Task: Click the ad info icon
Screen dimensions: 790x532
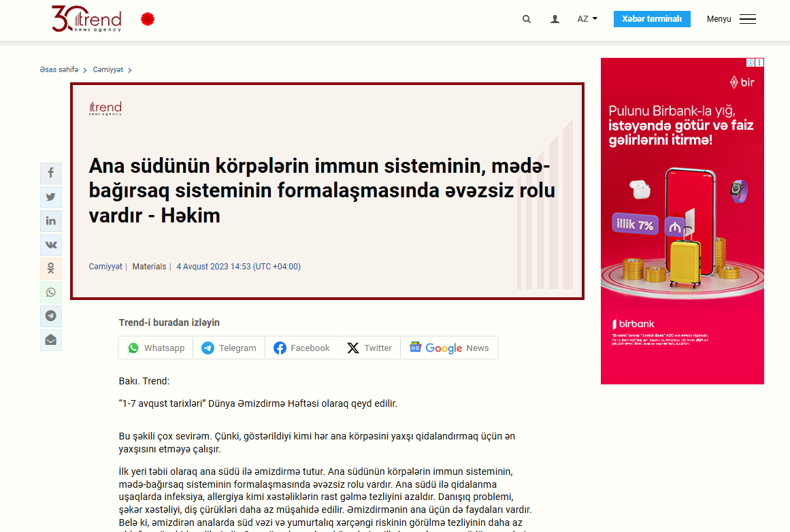Action: click(751, 63)
